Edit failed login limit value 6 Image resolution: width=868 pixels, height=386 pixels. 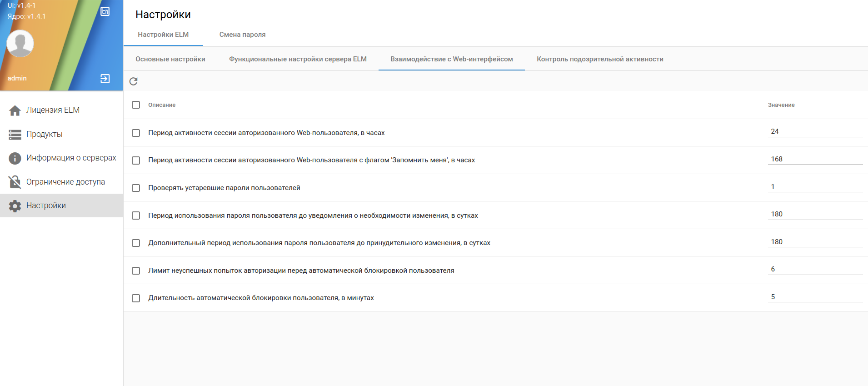(815, 269)
